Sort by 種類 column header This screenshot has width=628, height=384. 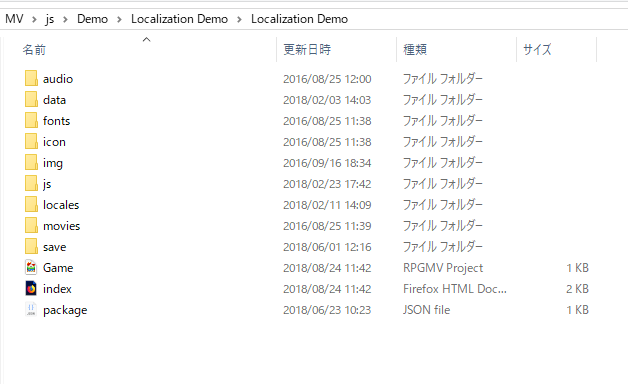tap(415, 50)
